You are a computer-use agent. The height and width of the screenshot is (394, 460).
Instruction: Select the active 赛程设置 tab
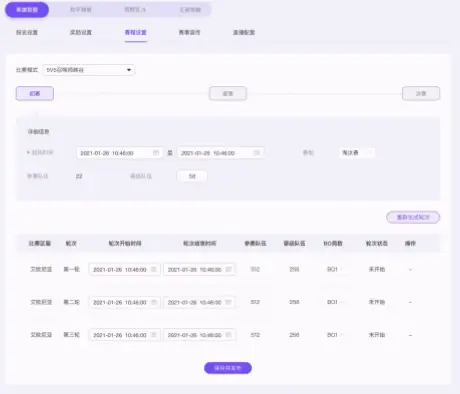(136, 32)
